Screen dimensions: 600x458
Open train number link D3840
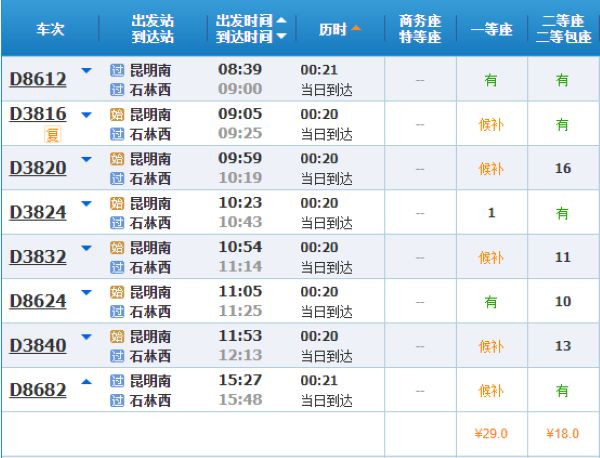pos(38,346)
